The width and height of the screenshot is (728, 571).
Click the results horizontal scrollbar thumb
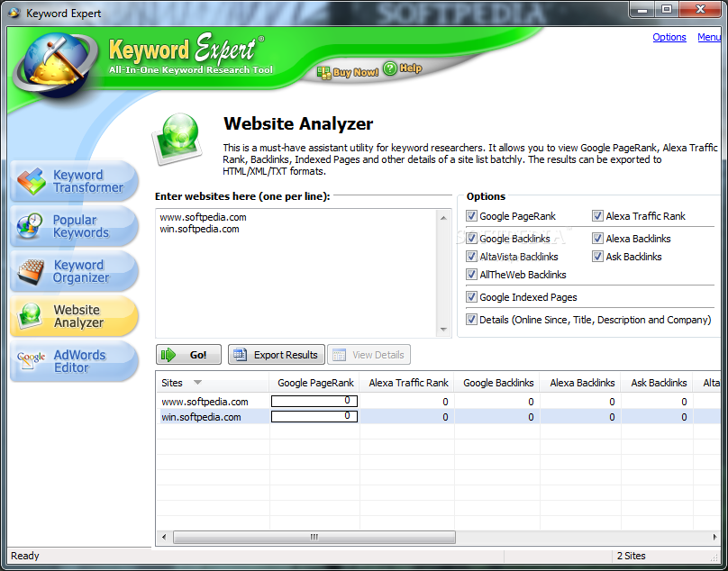[x=314, y=537]
